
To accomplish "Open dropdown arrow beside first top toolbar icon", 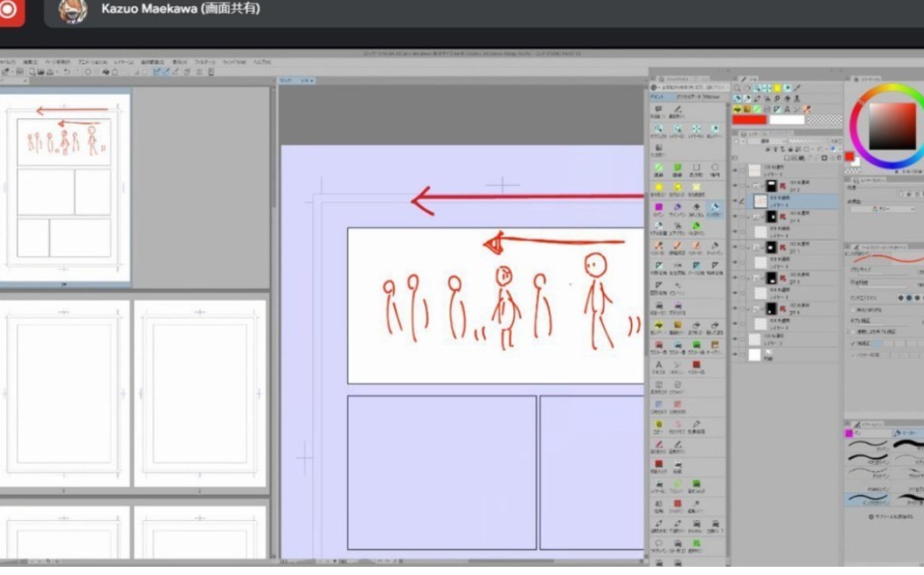I will pyautogui.click(x=11, y=72).
